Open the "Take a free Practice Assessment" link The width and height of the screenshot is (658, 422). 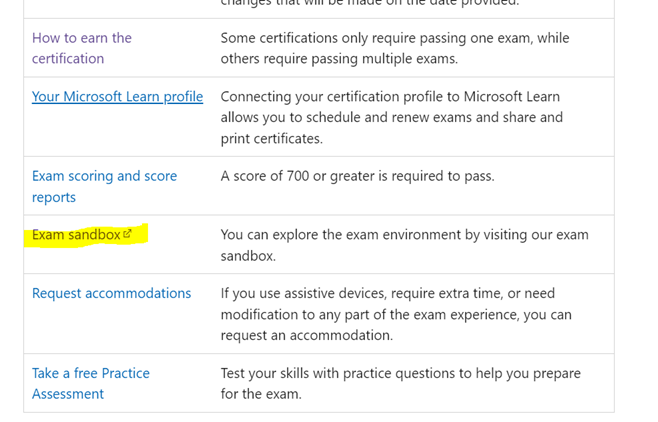coord(90,383)
